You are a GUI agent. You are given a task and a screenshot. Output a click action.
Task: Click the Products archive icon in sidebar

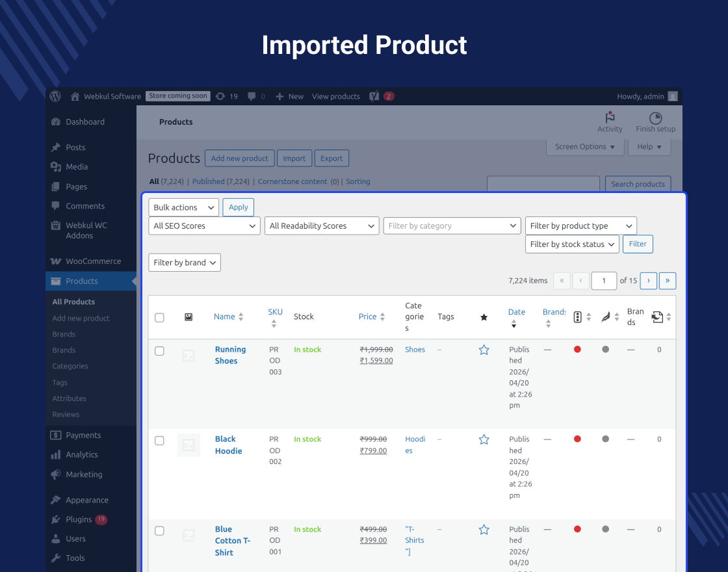(56, 281)
